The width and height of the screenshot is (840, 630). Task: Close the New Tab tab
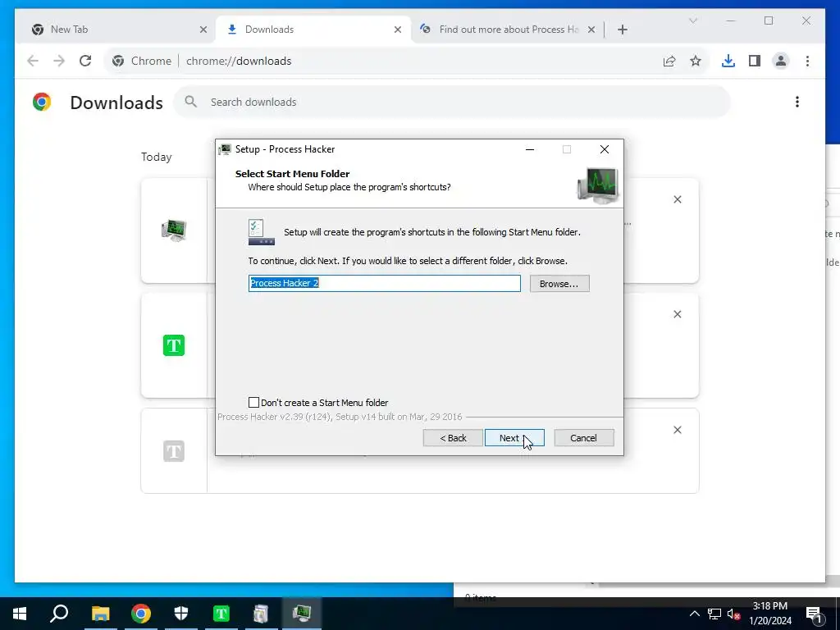(x=203, y=30)
